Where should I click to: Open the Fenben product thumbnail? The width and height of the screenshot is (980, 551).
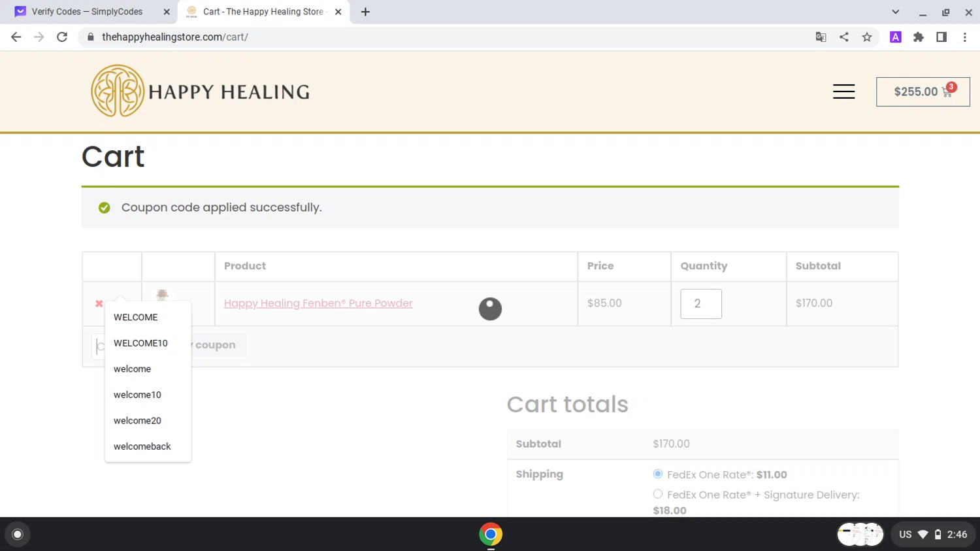pos(162,295)
